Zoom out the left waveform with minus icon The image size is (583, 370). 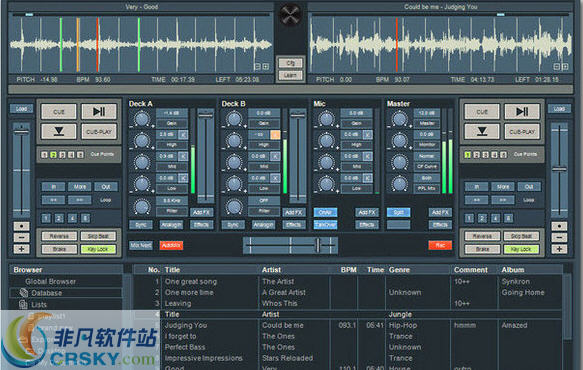[x=257, y=67]
